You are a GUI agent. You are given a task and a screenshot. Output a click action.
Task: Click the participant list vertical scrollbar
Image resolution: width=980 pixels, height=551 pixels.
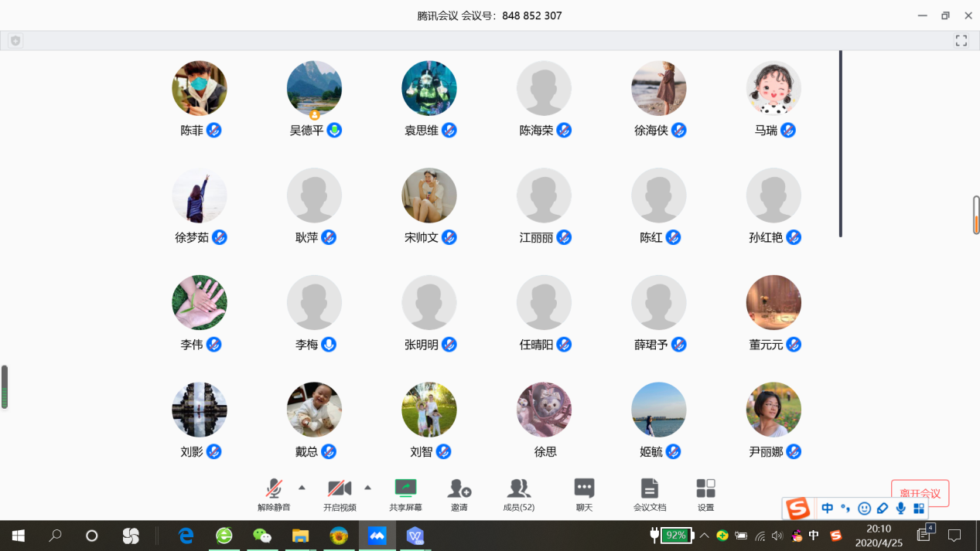pyautogui.click(x=841, y=144)
